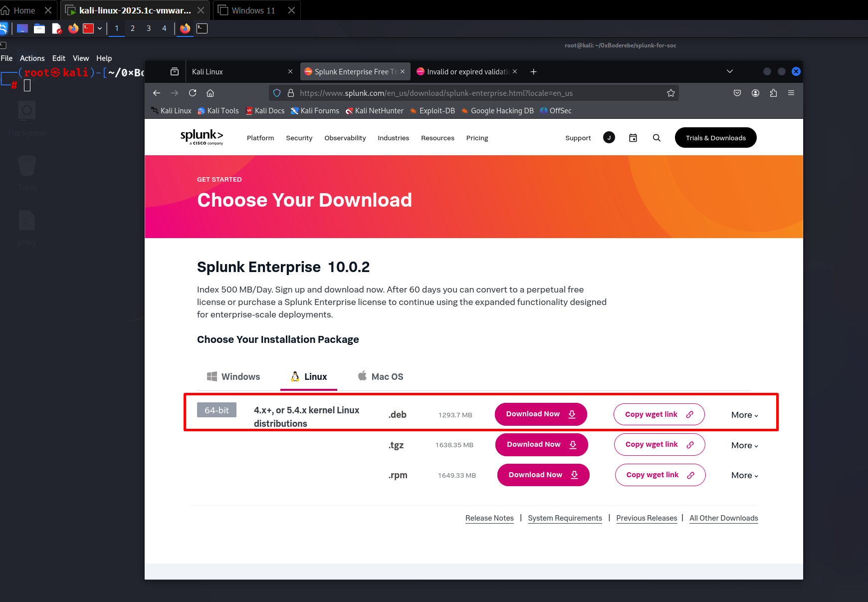
Task: Toggle the shield tracking protection indicator
Action: coord(277,93)
